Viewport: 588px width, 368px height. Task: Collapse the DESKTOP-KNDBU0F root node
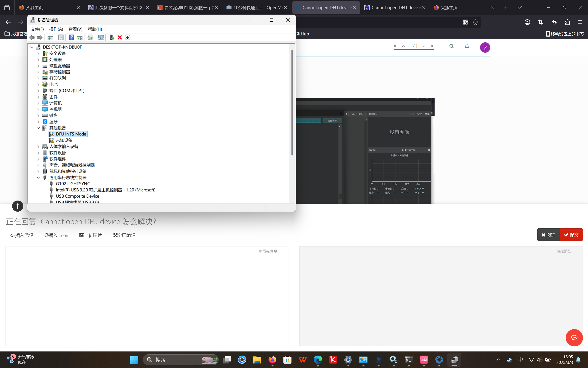point(32,47)
